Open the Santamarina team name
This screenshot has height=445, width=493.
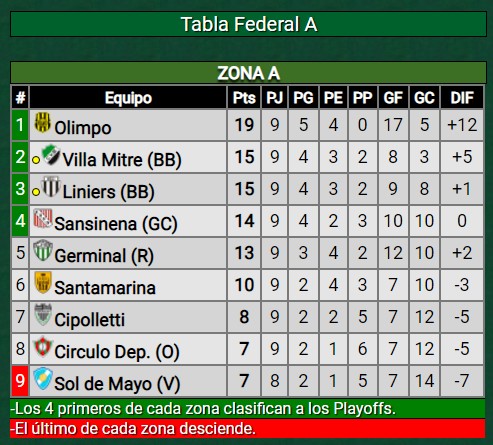(105, 288)
